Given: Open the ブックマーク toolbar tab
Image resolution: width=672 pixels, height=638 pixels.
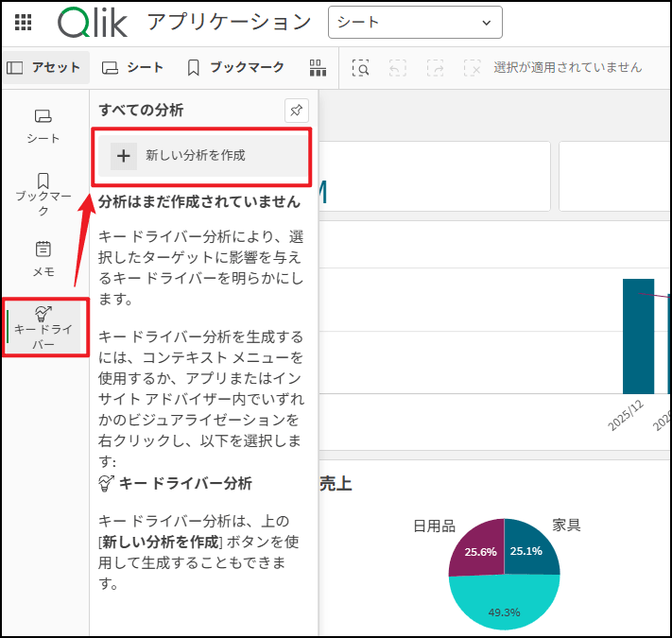Looking at the screenshot, I should pos(235,67).
